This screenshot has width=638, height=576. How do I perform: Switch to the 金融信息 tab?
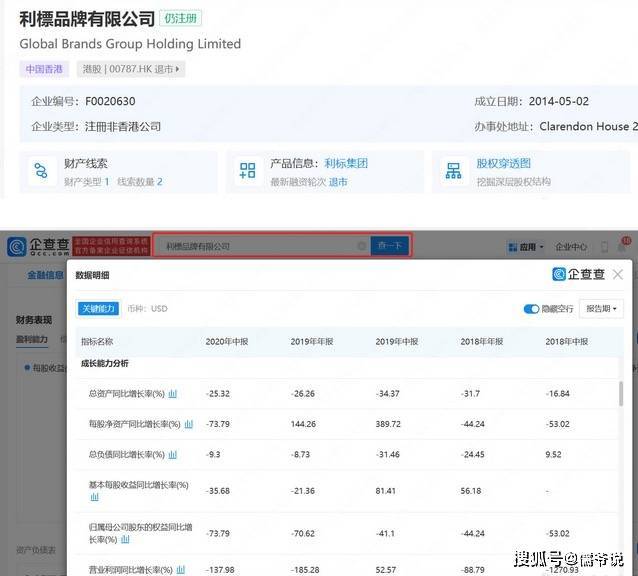click(x=45, y=275)
